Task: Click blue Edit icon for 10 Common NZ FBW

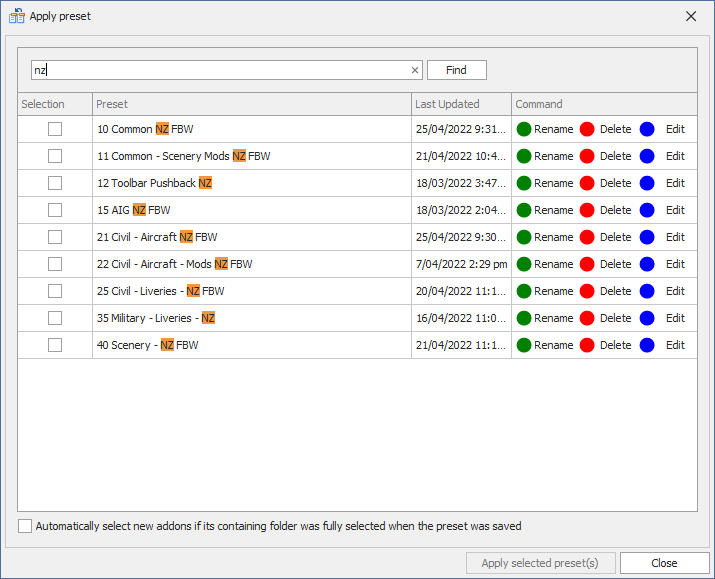Action: 647,129
